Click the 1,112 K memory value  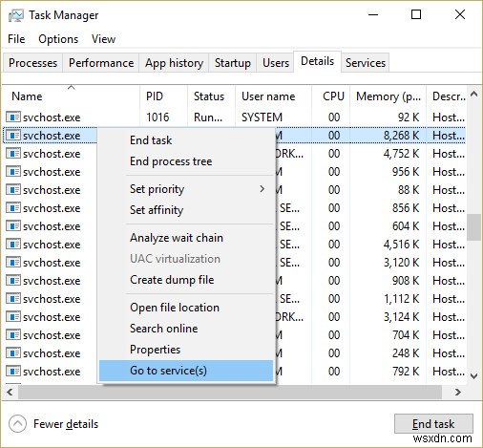pyautogui.click(x=401, y=299)
